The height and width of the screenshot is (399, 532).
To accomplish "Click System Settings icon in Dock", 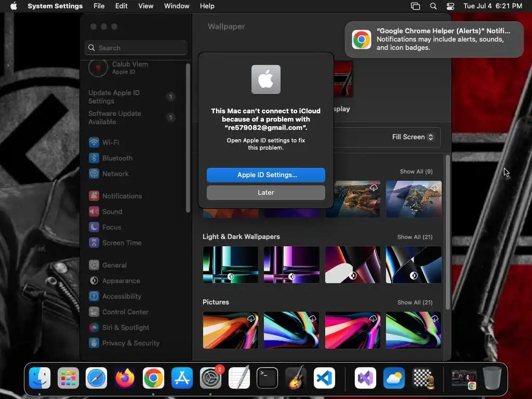I will click(x=210, y=378).
